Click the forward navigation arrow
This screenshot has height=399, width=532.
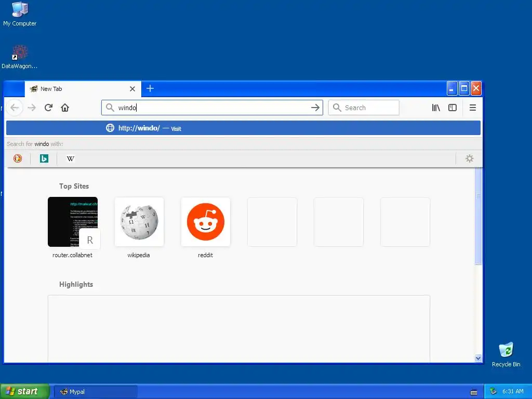pos(32,108)
